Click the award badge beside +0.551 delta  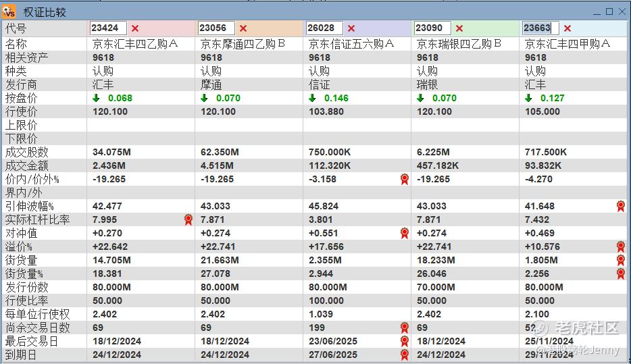pos(405,233)
